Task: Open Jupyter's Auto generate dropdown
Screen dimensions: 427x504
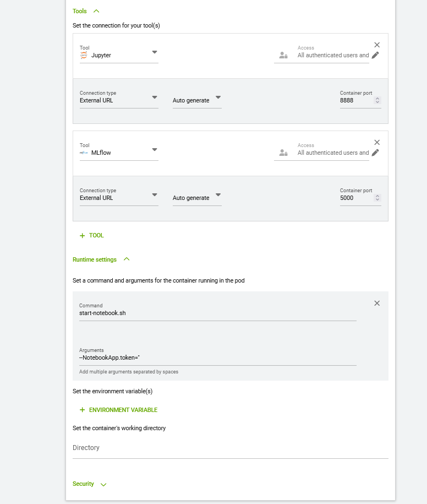Action: tap(197, 100)
